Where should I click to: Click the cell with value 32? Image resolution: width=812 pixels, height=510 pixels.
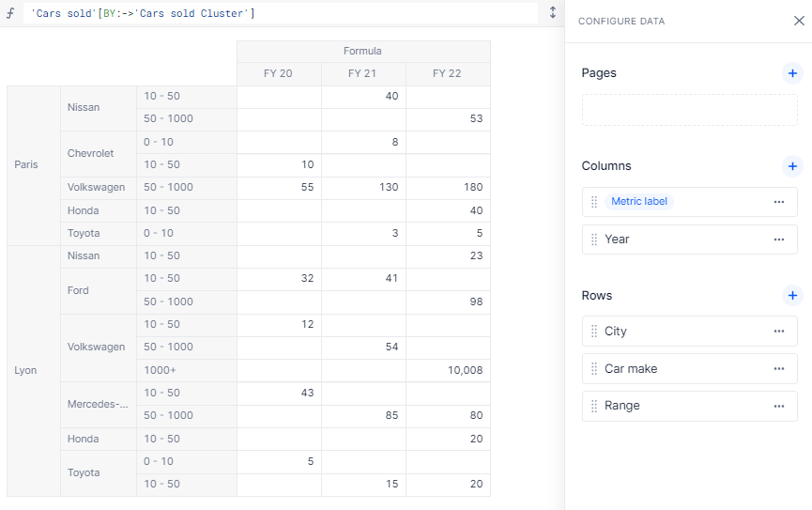click(279, 279)
